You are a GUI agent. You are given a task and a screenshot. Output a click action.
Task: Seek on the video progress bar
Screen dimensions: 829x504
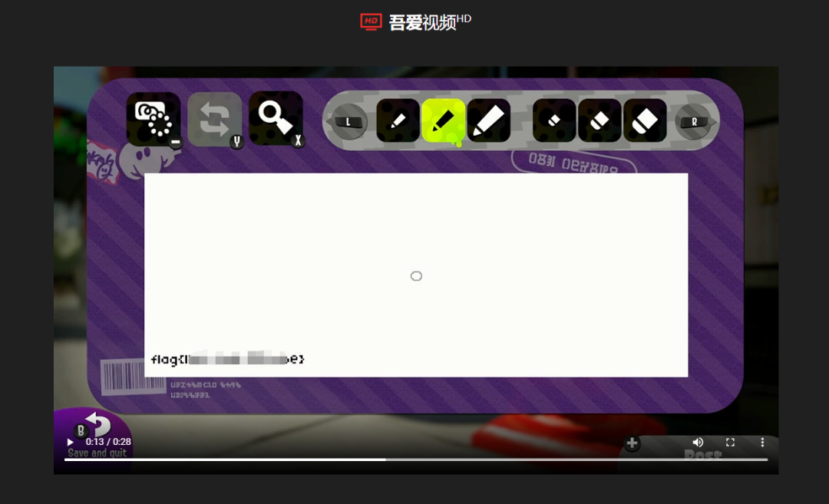tap(416, 460)
